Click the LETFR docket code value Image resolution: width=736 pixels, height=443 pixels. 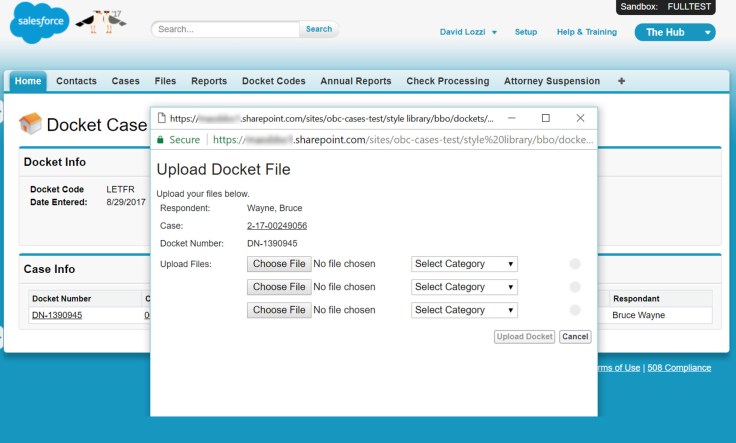pyautogui.click(x=120, y=189)
